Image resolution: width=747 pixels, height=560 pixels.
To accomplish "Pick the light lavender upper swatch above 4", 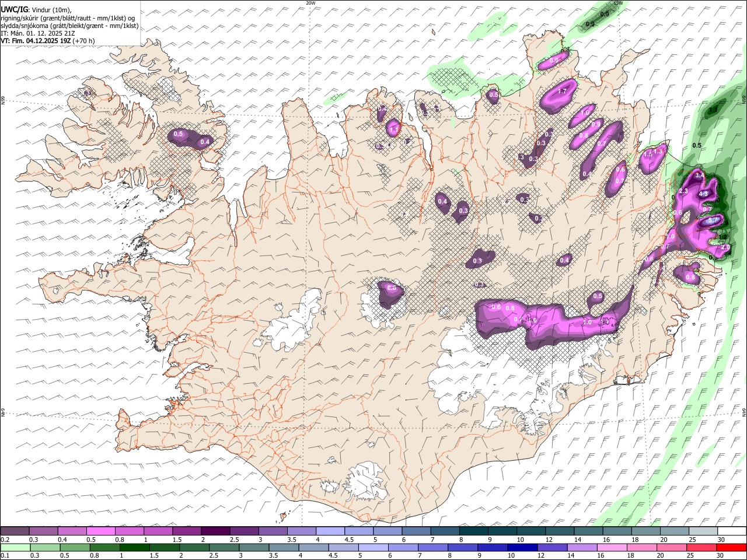I will pyautogui.click(x=330, y=531).
